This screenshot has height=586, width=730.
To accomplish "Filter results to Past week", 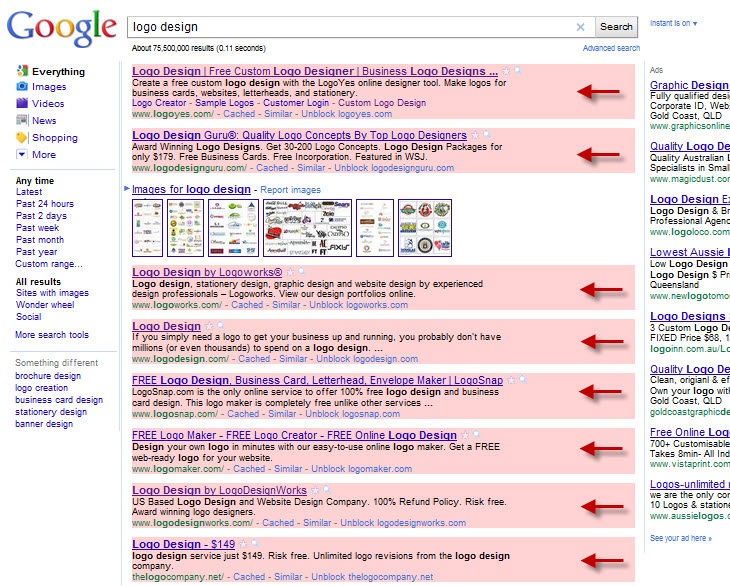I will tap(37, 228).
